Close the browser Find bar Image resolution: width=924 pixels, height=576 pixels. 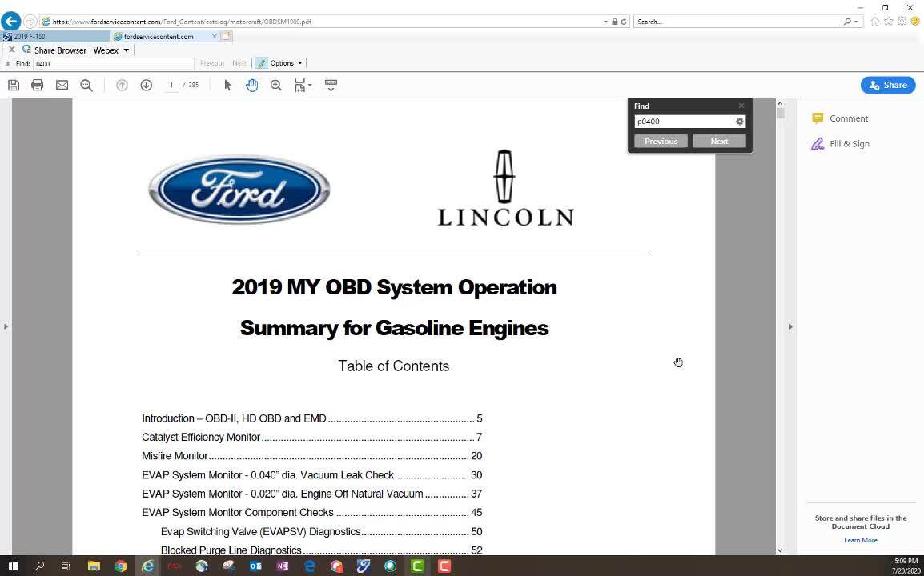point(8,64)
